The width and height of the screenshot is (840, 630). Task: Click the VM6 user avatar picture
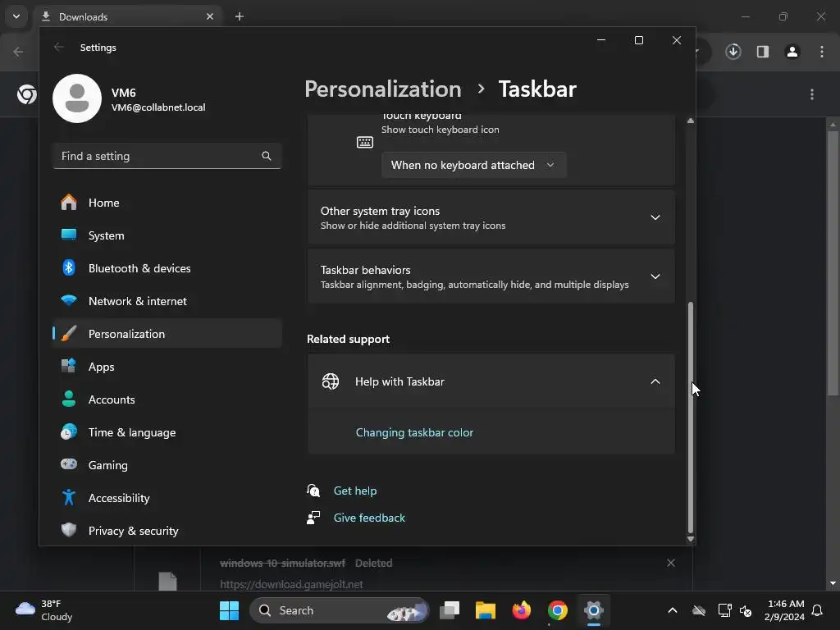[77, 98]
